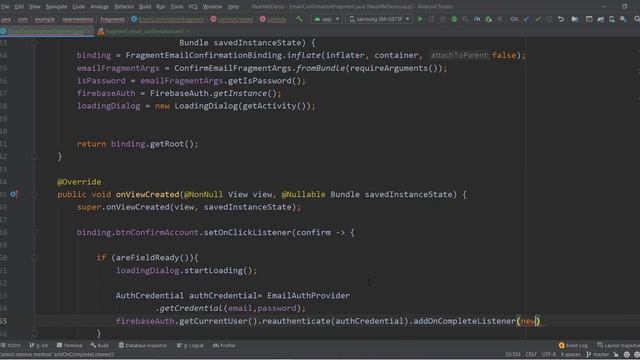Image resolution: width=640 pixels, height=360 pixels.
Task: Open the Analyze menu
Action: coord(99,7)
